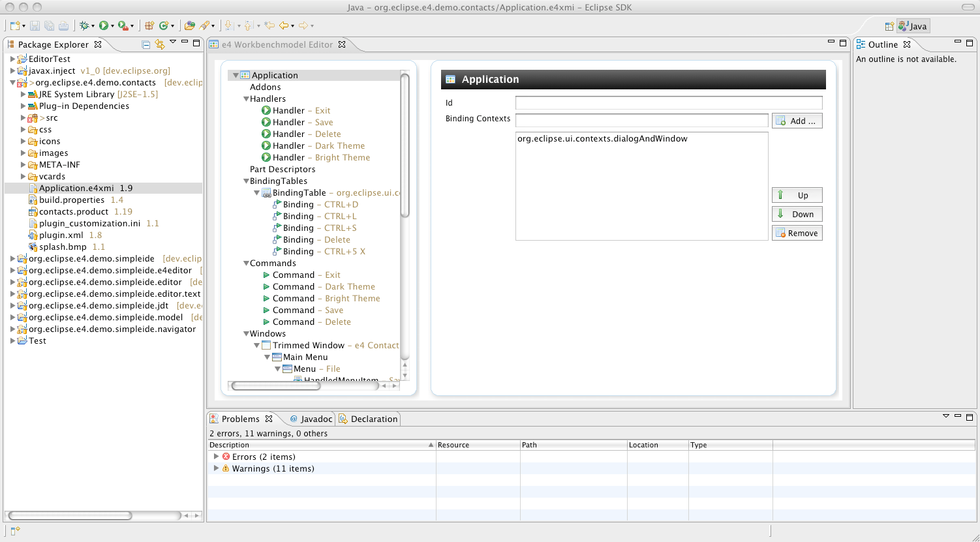
Task: Click the New Java Package icon
Action: [x=149, y=25]
